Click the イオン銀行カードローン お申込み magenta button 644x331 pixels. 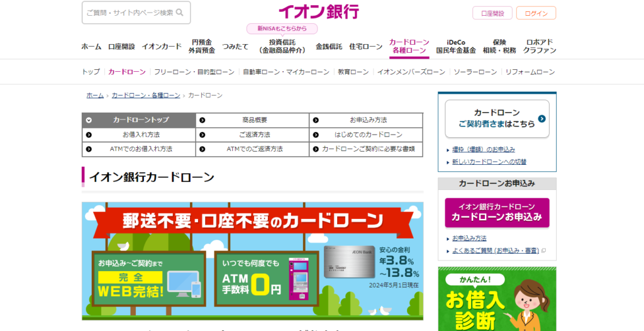tap(497, 213)
